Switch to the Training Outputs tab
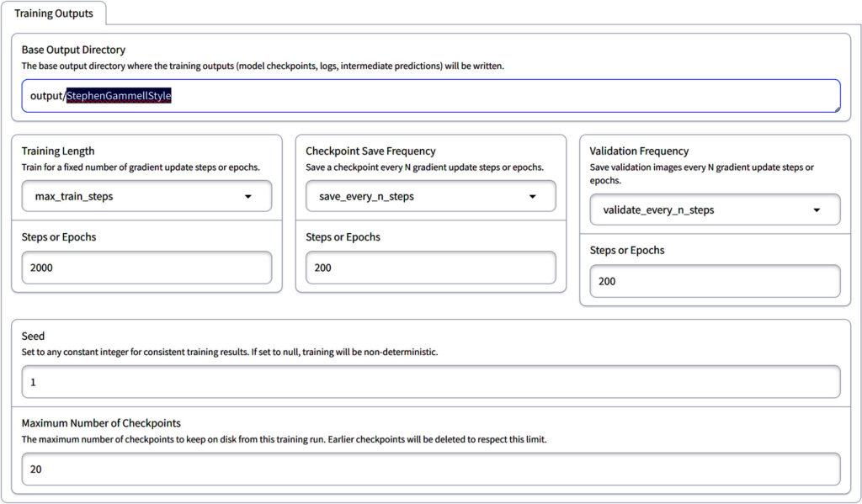862x504 pixels. click(53, 13)
